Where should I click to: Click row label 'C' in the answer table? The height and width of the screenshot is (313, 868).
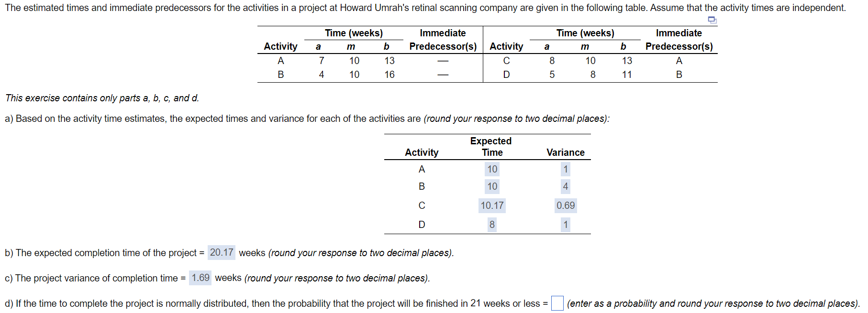coord(422,205)
